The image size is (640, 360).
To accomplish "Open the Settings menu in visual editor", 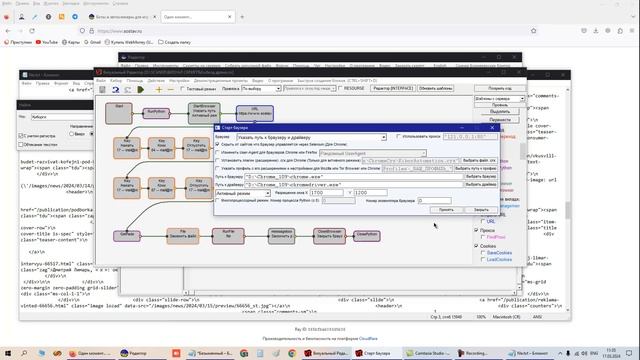I will point(179,81).
